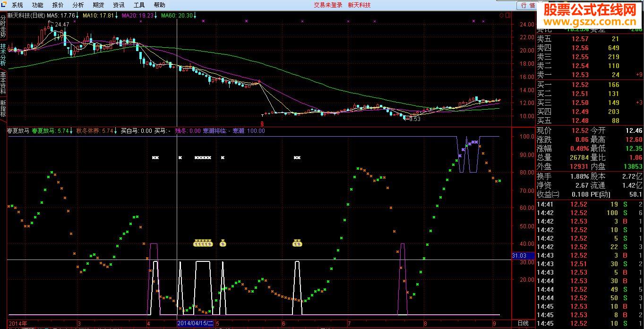This screenshot has width=644, height=329.
Task: Click the 卖四 price 12.56
Action: point(580,48)
